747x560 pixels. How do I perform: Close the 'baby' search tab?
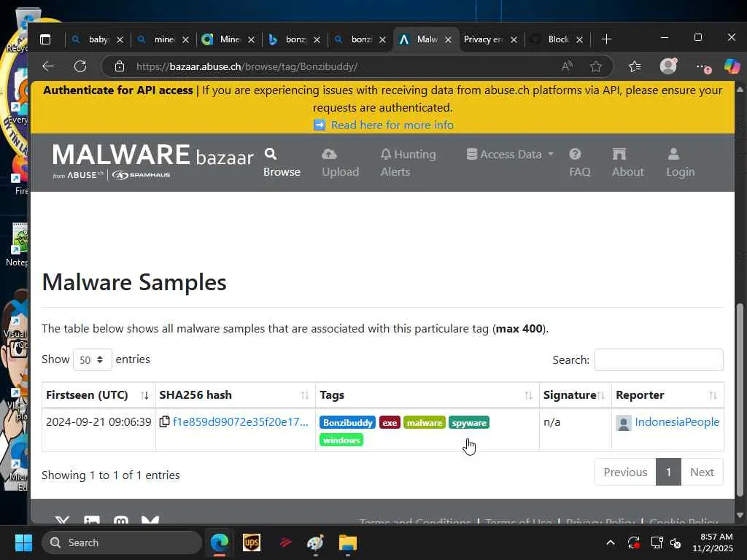[120, 39]
